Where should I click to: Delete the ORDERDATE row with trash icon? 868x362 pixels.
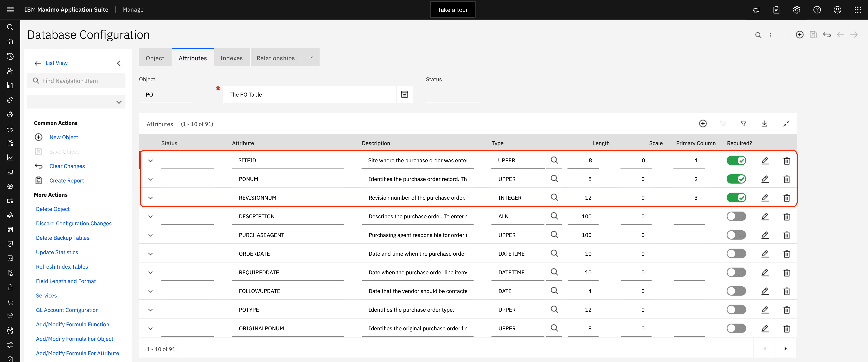pos(786,254)
